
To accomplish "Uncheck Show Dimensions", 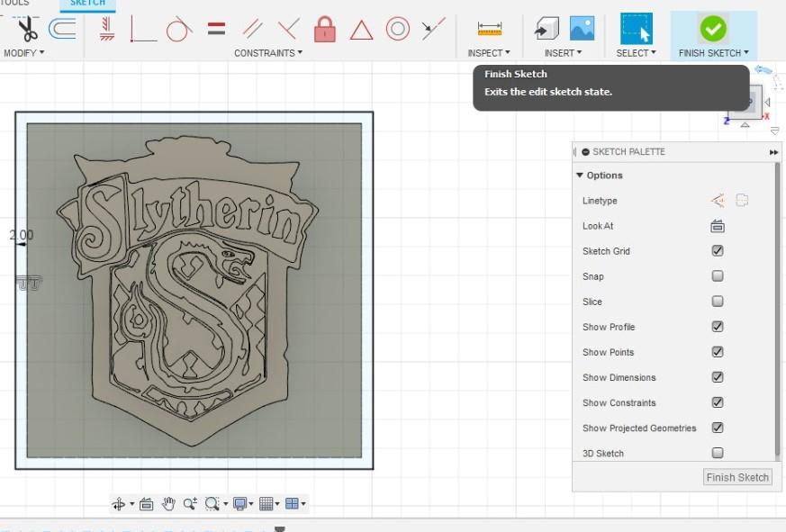I will pyautogui.click(x=718, y=377).
